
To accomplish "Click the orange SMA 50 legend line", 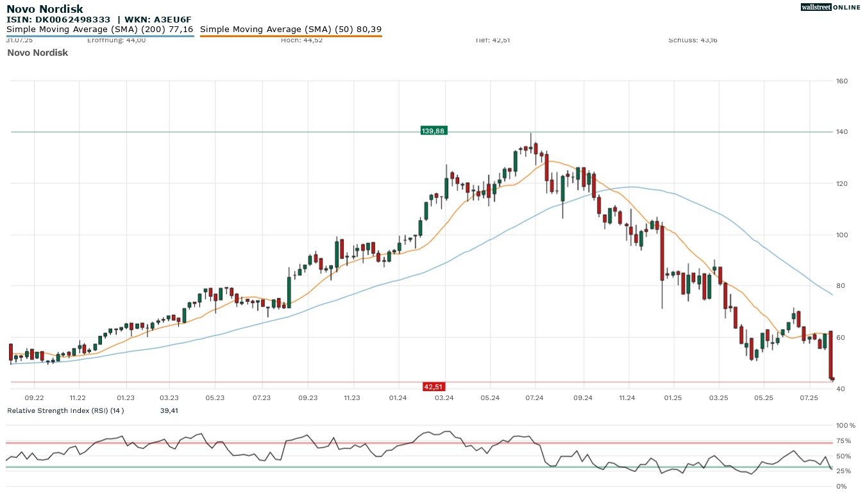I will [291, 36].
